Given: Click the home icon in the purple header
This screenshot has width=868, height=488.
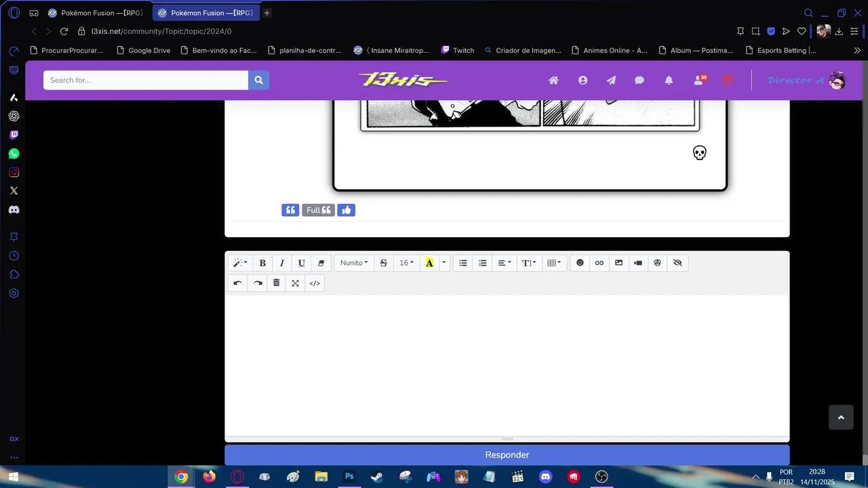Looking at the screenshot, I should point(553,80).
